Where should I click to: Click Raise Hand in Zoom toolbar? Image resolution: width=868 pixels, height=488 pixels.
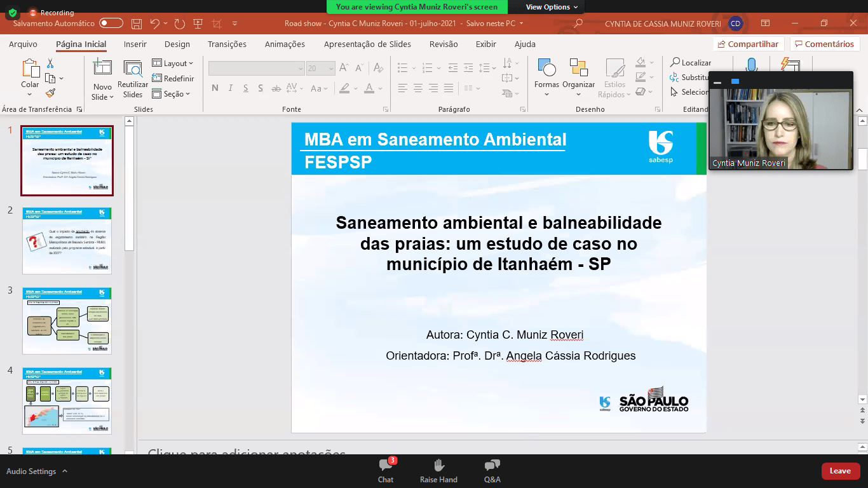[x=438, y=471]
